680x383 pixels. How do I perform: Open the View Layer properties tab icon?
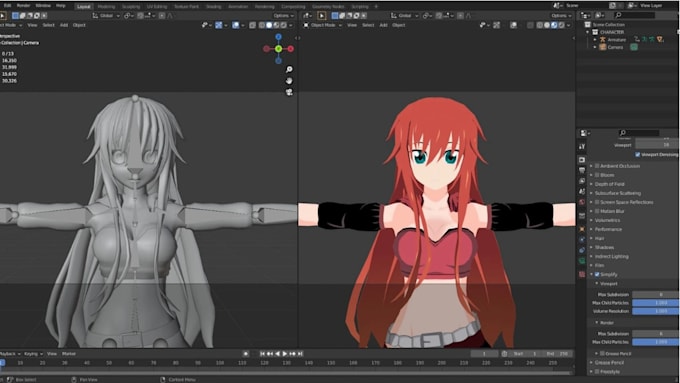click(582, 180)
